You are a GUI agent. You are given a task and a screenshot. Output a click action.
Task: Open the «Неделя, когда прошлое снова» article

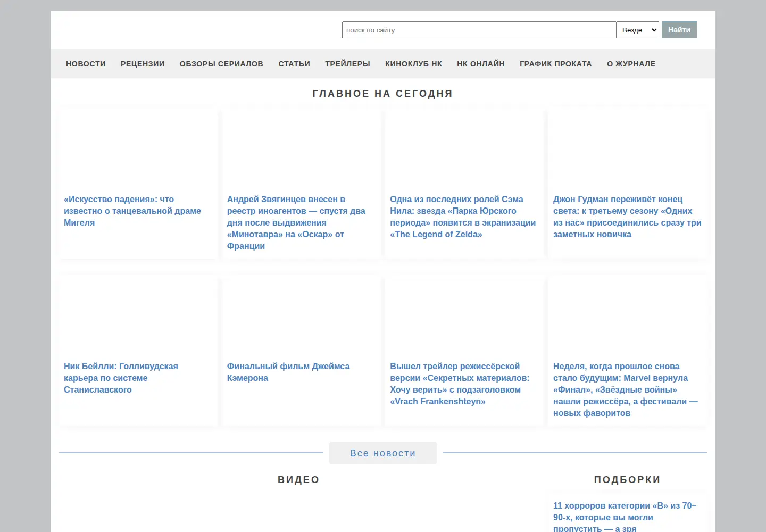[x=626, y=389]
